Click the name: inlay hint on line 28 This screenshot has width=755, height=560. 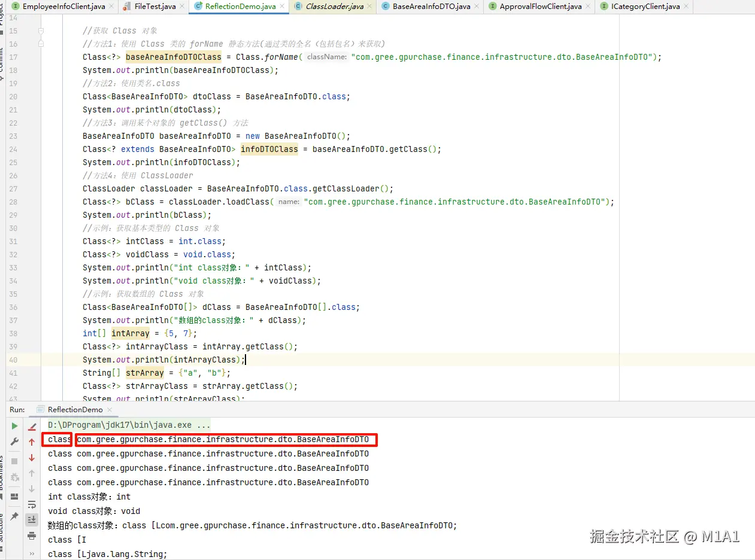coord(289,202)
